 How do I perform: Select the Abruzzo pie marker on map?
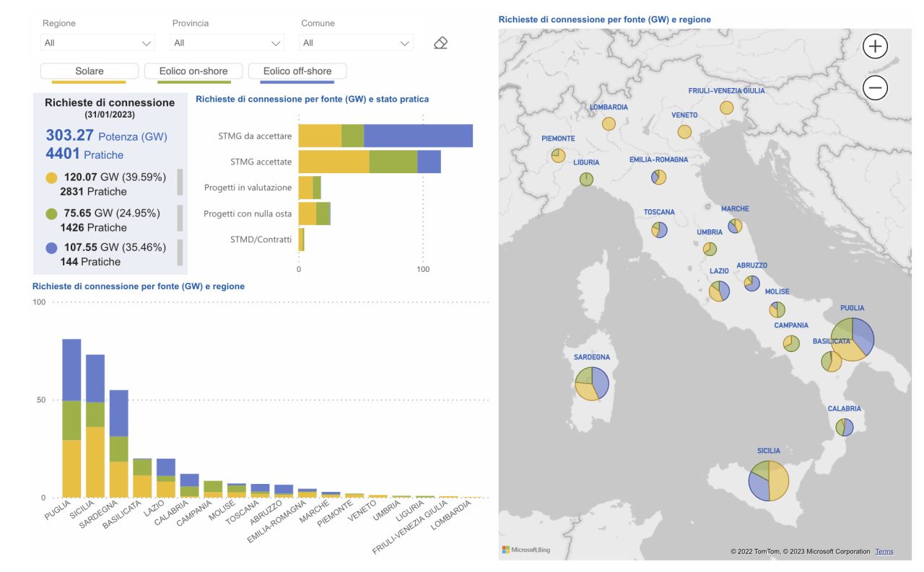(x=752, y=283)
